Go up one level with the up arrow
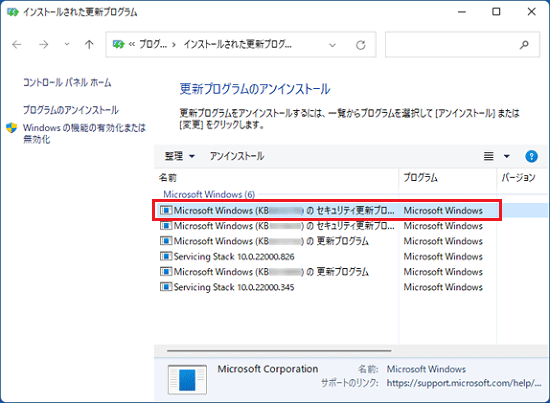 (89, 45)
